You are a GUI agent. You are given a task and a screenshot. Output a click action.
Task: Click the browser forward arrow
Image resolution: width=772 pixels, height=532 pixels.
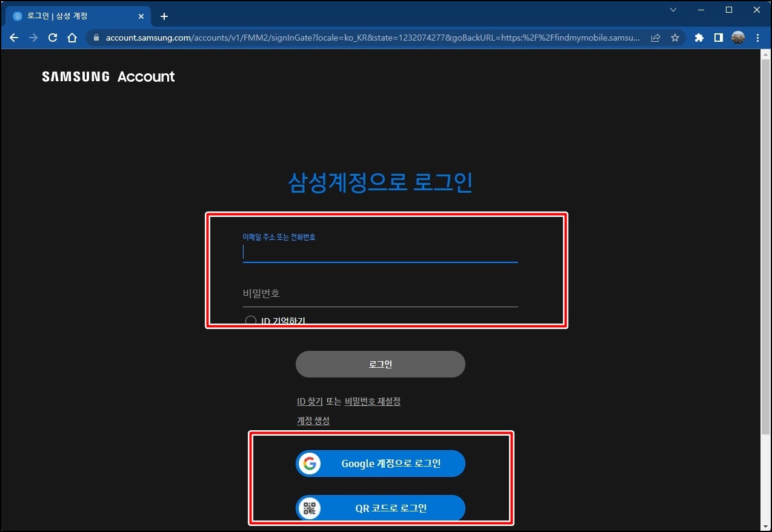(x=33, y=38)
